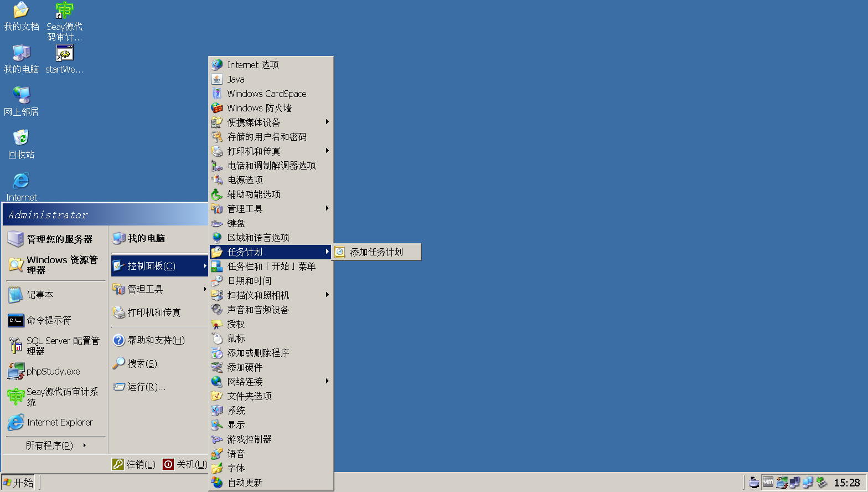
Task: Open 授权 licensing entry
Action: pos(271,324)
